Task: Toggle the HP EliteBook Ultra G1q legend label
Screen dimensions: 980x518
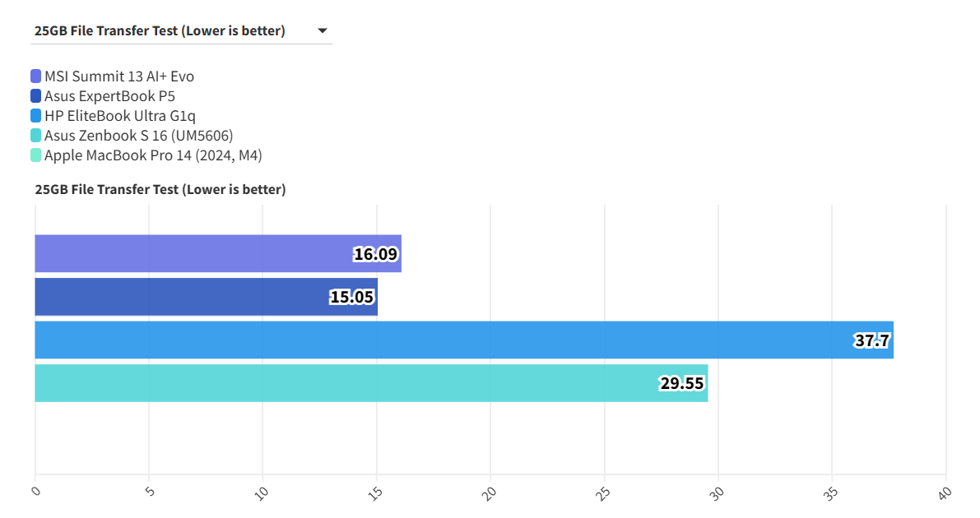Action: pyautogui.click(x=120, y=116)
